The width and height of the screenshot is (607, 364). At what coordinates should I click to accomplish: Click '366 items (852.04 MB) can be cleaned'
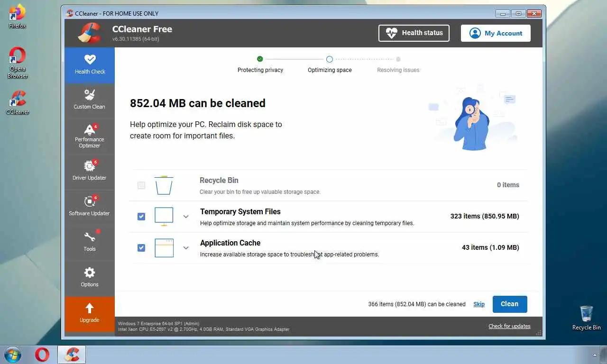click(417, 304)
